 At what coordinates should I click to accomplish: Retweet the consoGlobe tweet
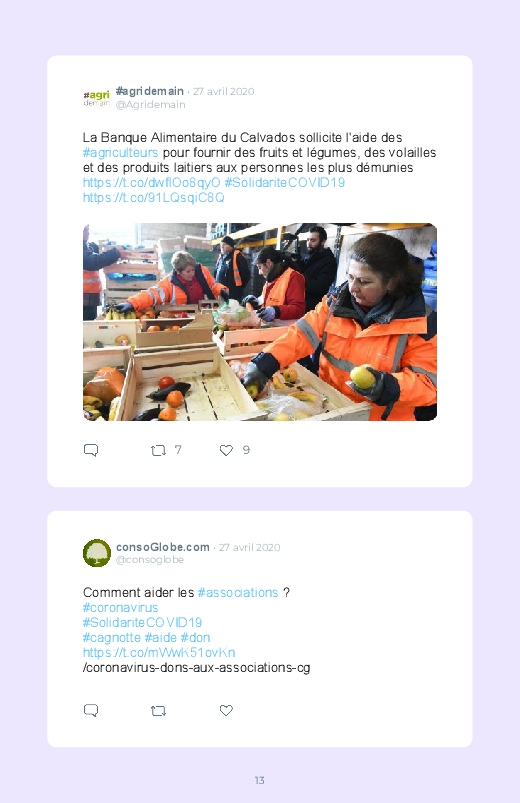pos(158,711)
